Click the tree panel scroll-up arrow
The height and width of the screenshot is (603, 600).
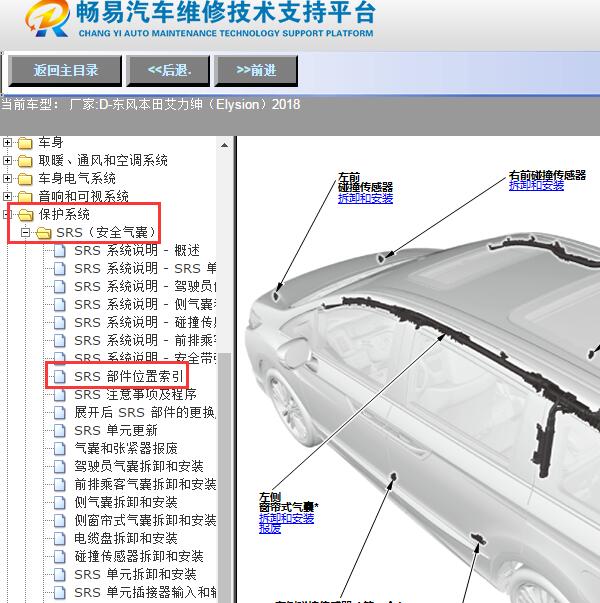point(224,145)
